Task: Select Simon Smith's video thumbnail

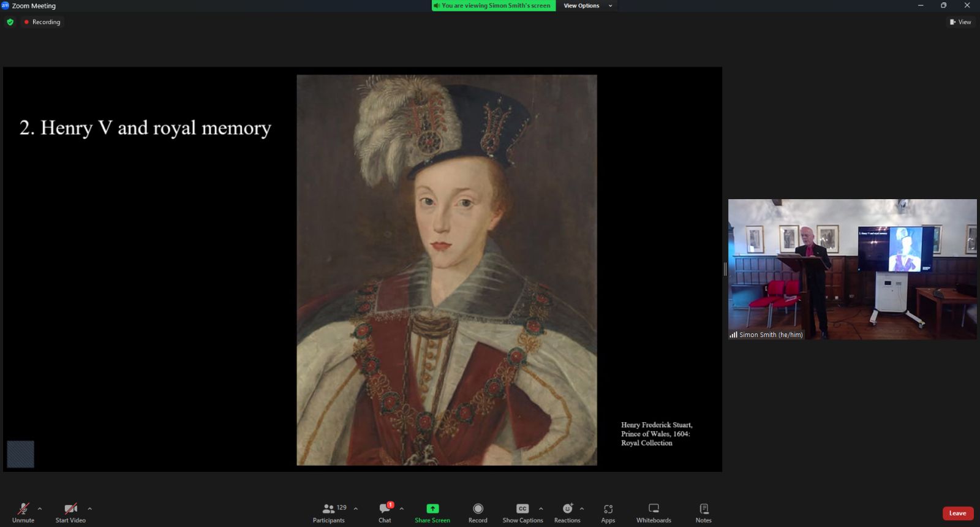Action: point(852,269)
